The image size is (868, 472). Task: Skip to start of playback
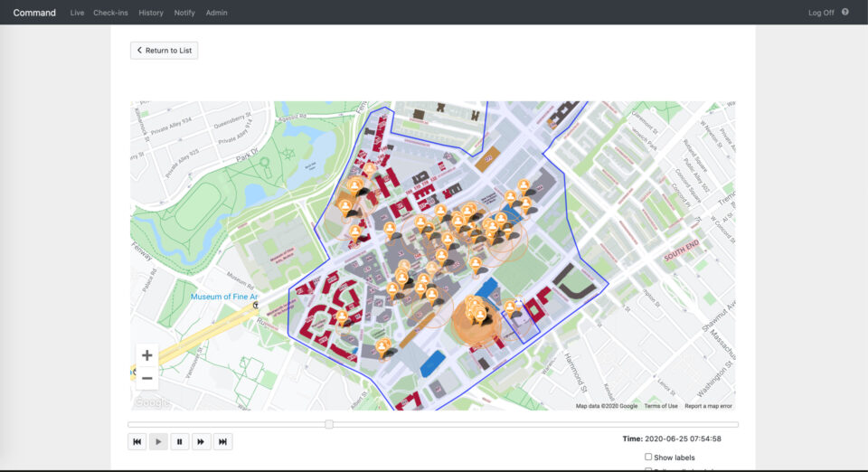pos(137,441)
